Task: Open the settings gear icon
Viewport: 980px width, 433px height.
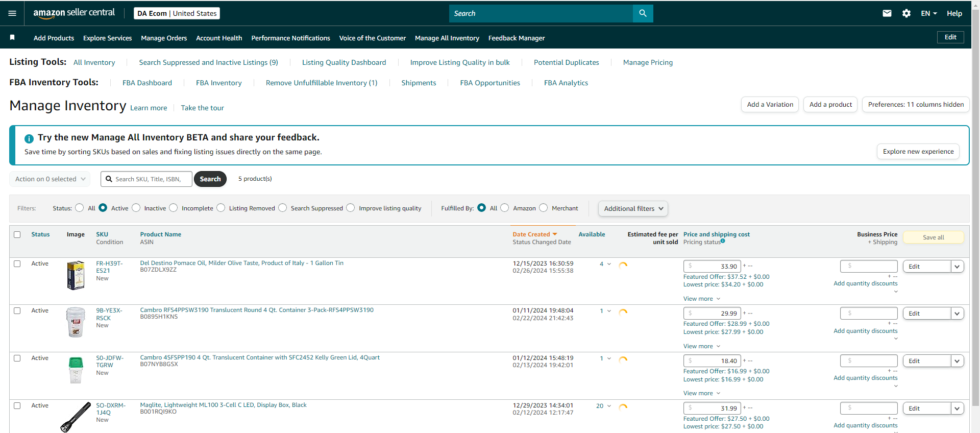Action: [x=906, y=13]
